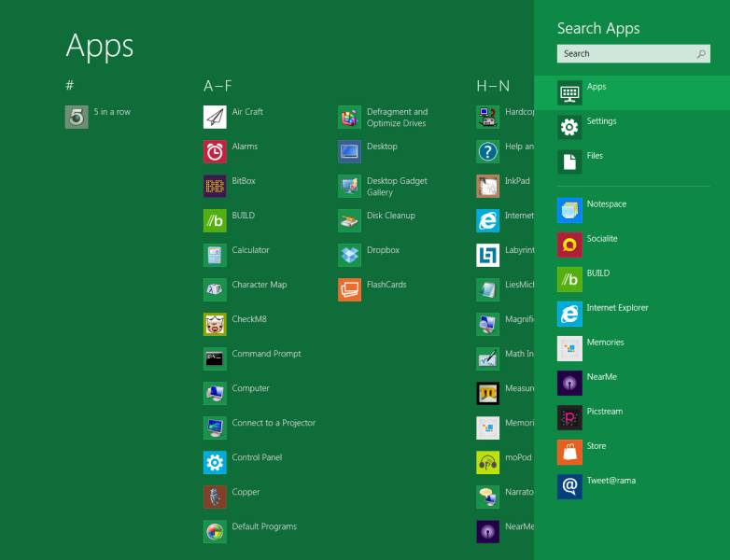Viewport: 730px width, 560px height.
Task: Click the Disk Cleanup label
Action: pyautogui.click(x=391, y=216)
